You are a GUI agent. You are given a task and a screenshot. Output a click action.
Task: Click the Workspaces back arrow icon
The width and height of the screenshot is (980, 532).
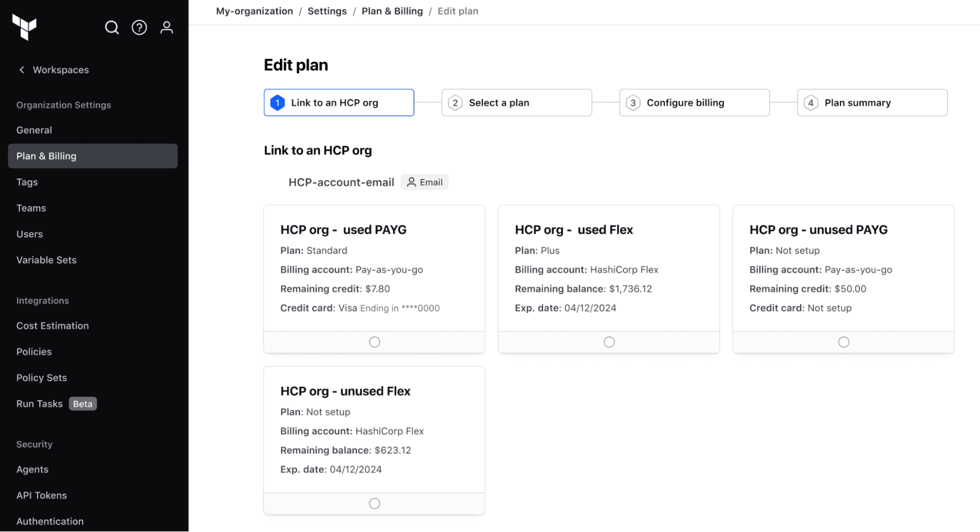click(x=22, y=70)
